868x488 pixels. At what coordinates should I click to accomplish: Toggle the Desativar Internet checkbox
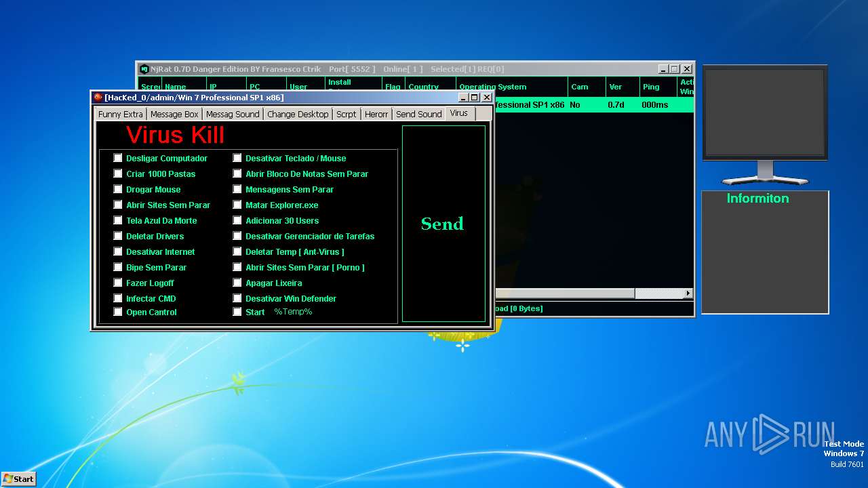(x=118, y=251)
